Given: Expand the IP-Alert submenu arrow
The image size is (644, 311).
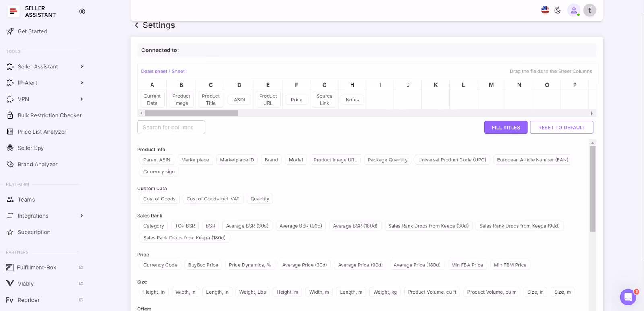Looking at the screenshot, I should (x=81, y=83).
